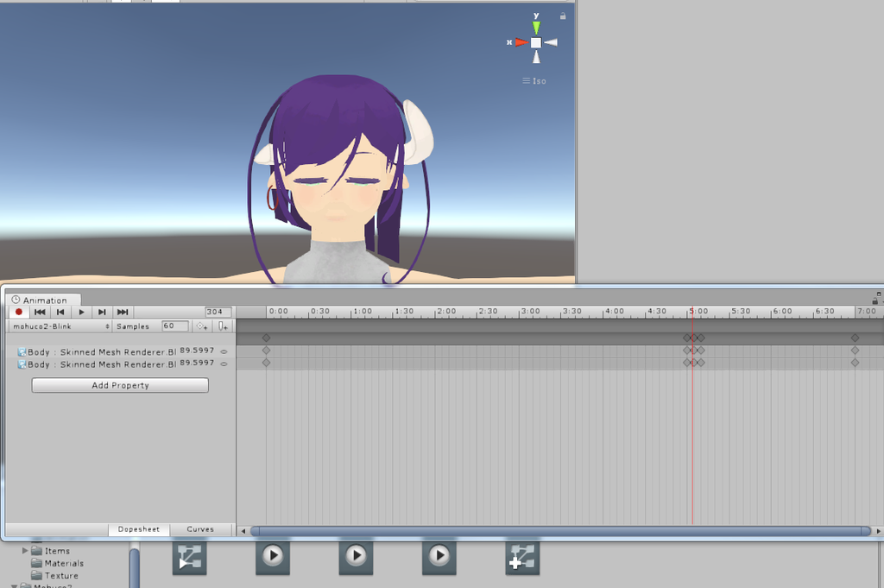Toggle the Iso projection label in scene view
The height and width of the screenshot is (588, 884).
click(x=539, y=81)
